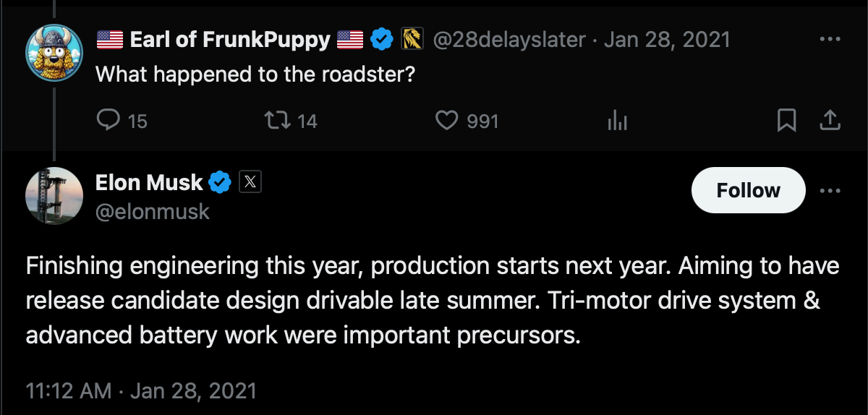Open Elon Musk's profile picture

[54, 195]
